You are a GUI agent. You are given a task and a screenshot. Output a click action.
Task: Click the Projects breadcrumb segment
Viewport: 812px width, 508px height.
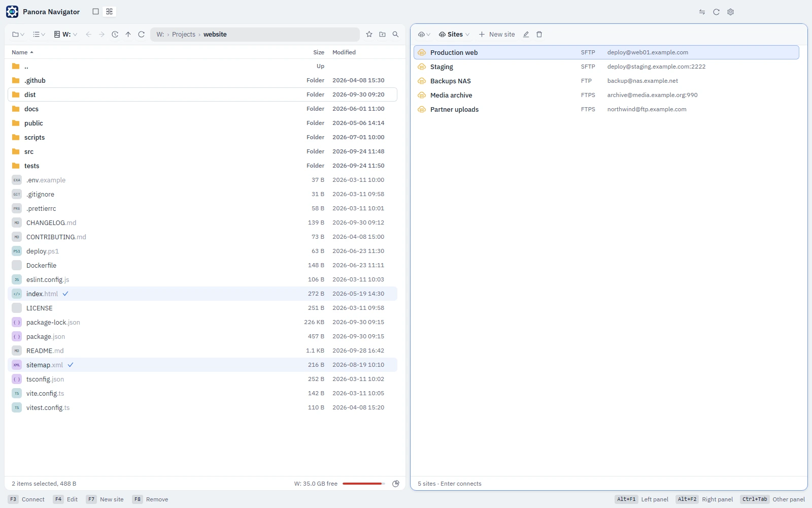point(184,35)
